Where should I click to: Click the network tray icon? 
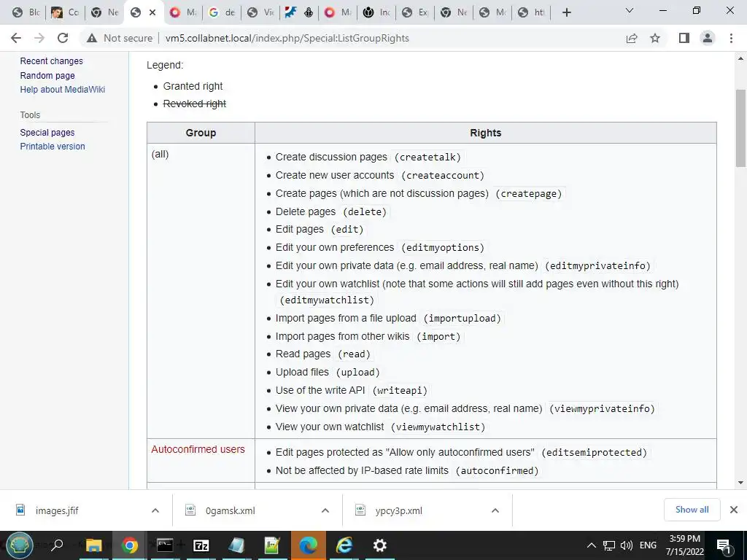click(608, 545)
